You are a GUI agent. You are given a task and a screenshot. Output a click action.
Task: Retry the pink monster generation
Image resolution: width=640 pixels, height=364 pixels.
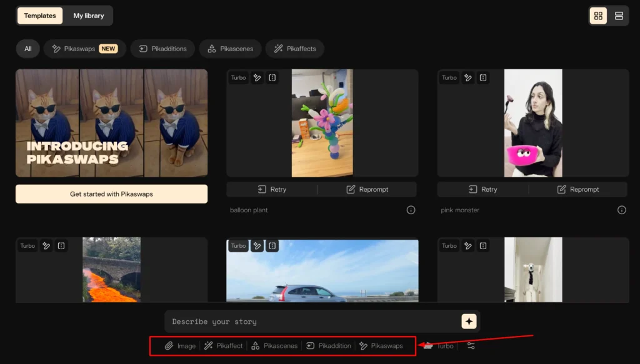pos(483,189)
